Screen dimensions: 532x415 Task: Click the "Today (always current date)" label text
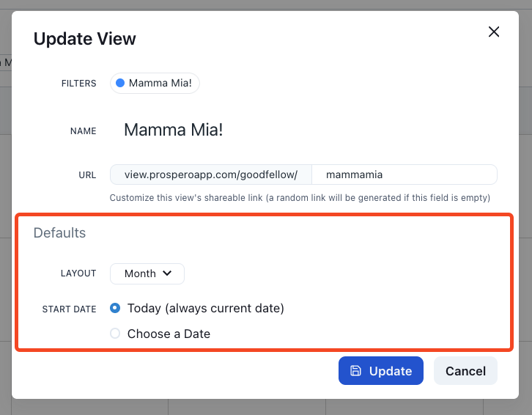tap(205, 308)
